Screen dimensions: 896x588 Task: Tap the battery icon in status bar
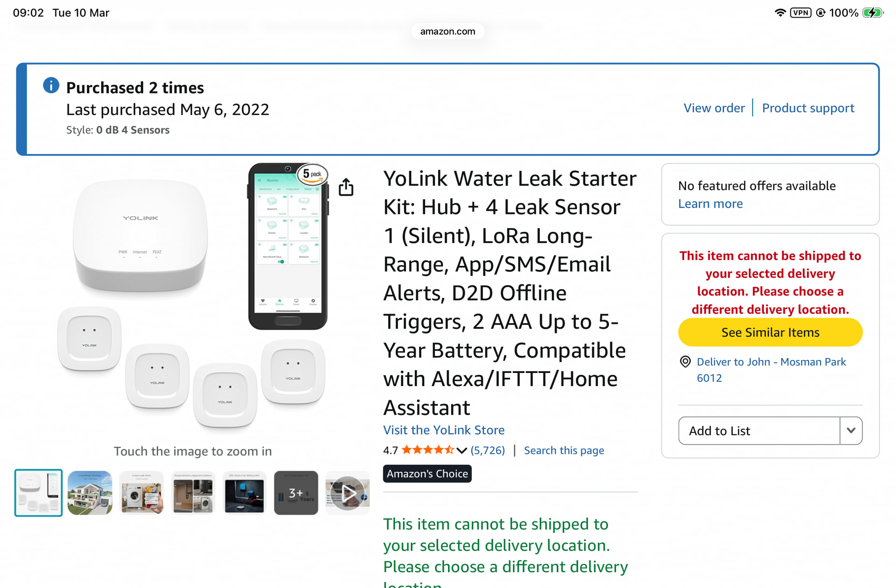[872, 13]
